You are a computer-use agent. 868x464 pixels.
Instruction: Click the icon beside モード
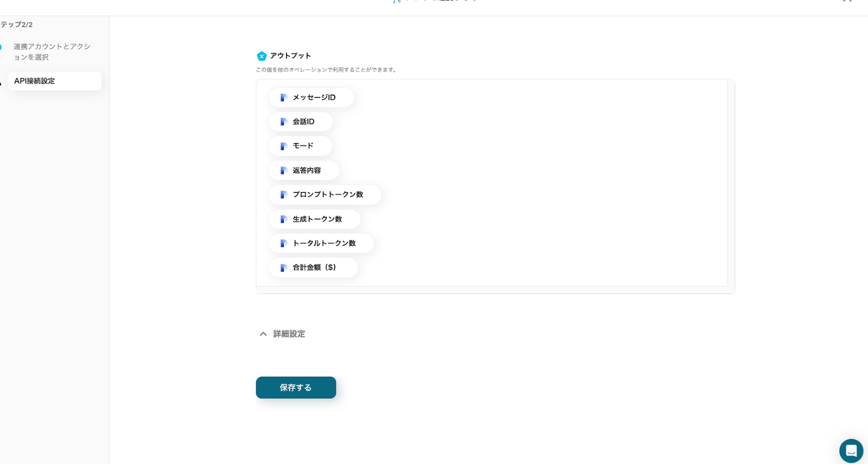coord(283,146)
